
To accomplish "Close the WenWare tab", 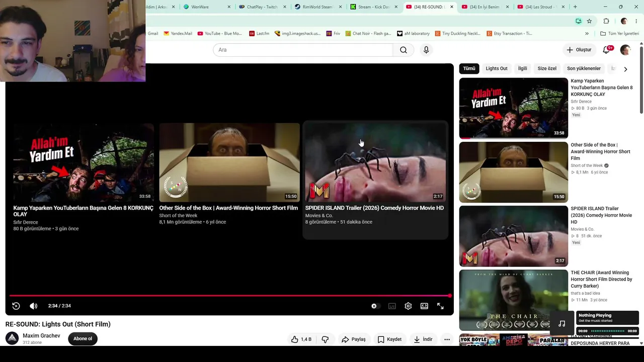I will pyautogui.click(x=229, y=7).
